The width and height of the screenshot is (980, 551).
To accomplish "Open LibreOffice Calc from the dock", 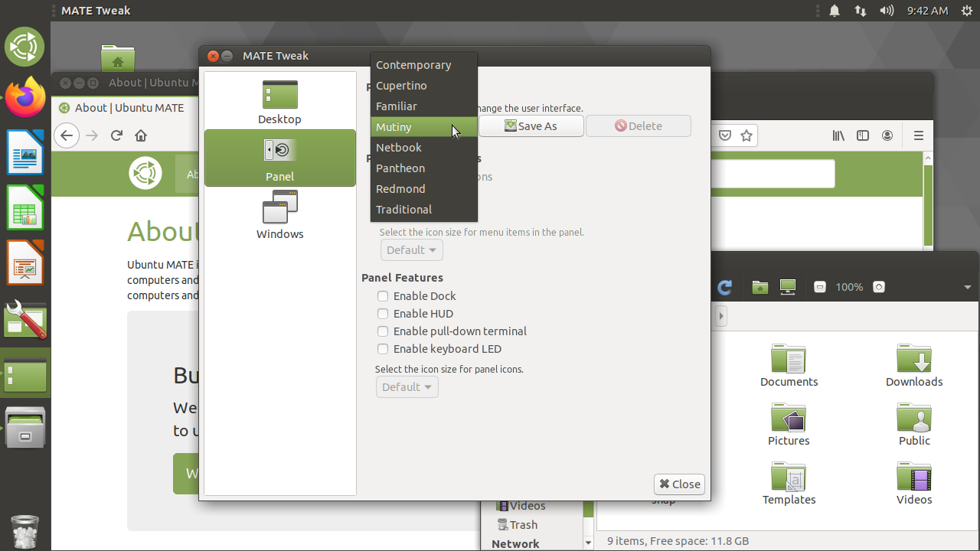I will [25, 207].
